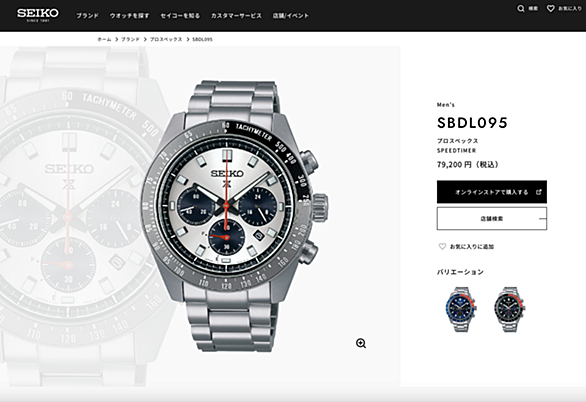Viewport: 586px width, 402px height.
Task: Go to ホーム in the breadcrumb
Action: [x=104, y=39]
